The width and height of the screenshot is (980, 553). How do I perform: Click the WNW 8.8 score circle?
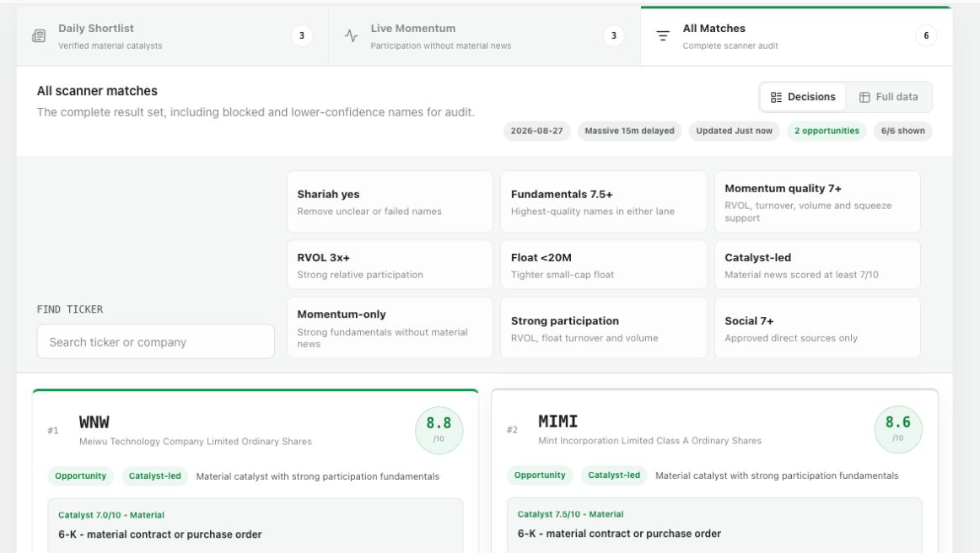pos(439,430)
